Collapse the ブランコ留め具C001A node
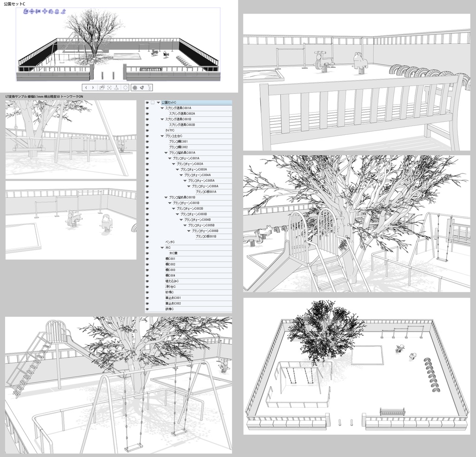This screenshot has width=476, height=457. tap(166, 153)
